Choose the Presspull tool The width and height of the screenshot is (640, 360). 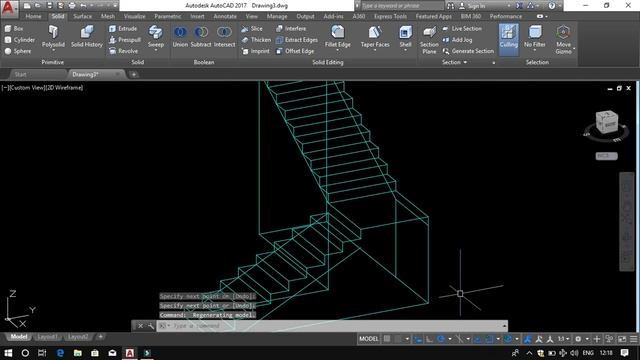point(125,40)
